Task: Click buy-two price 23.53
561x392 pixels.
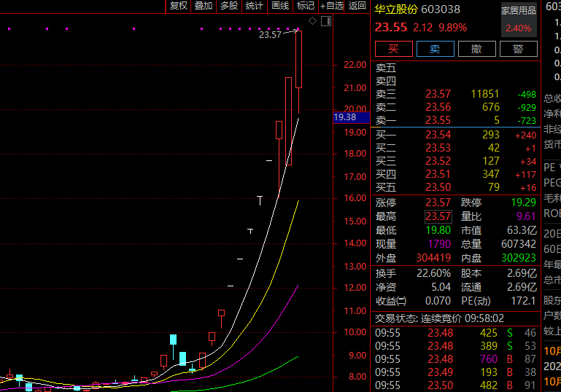Action: point(438,148)
